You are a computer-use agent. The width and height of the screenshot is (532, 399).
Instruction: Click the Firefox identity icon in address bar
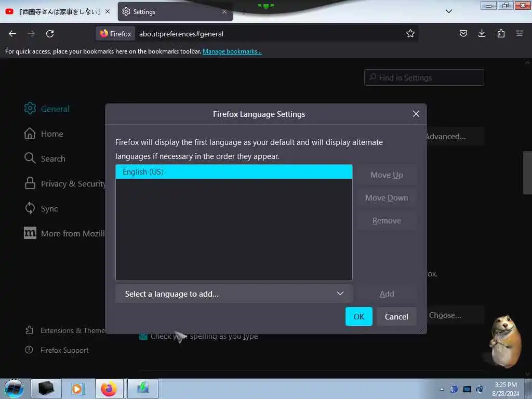tap(115, 34)
